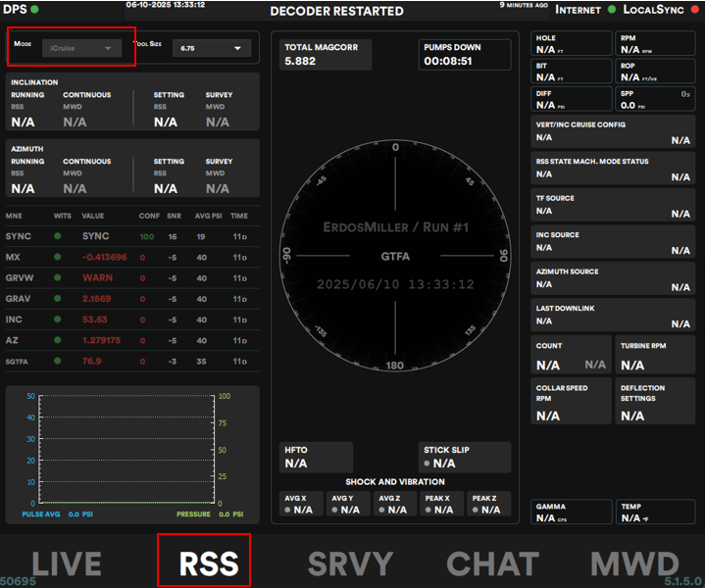The width and height of the screenshot is (705, 588).
Task: Expand the Tool Size dropdown showing 6.75
Action: 212,48
